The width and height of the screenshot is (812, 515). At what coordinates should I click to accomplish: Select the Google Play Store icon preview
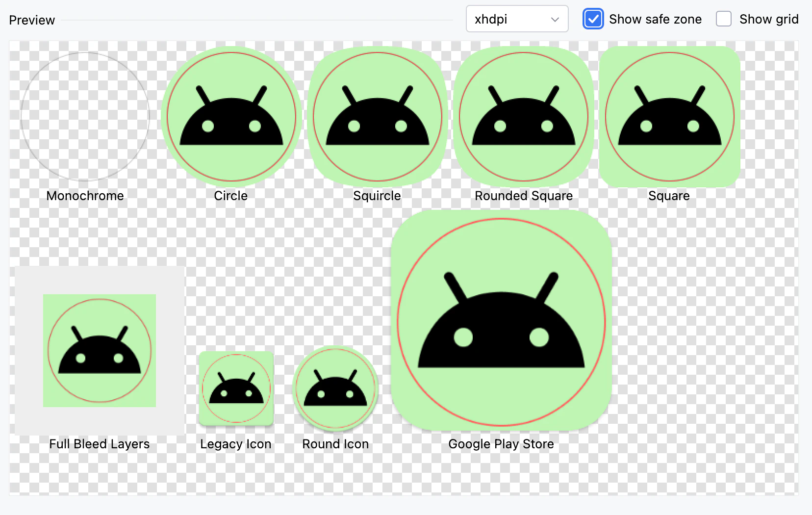501,321
